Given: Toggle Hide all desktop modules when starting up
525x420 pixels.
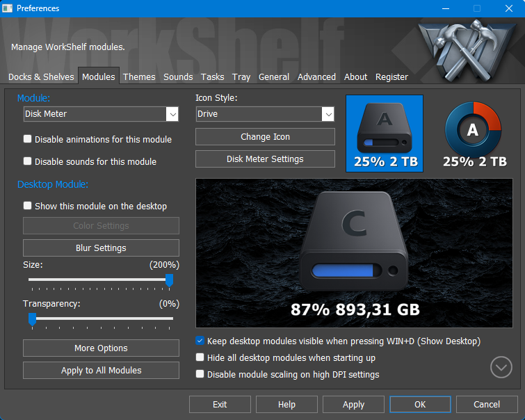Looking at the screenshot, I should coord(200,358).
